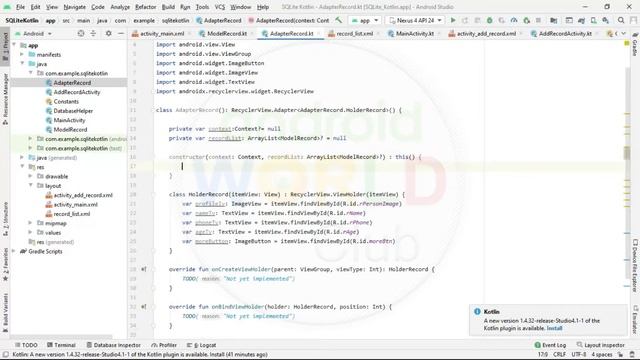
Task: Open the app run configuration dropdown
Action: coord(365,20)
